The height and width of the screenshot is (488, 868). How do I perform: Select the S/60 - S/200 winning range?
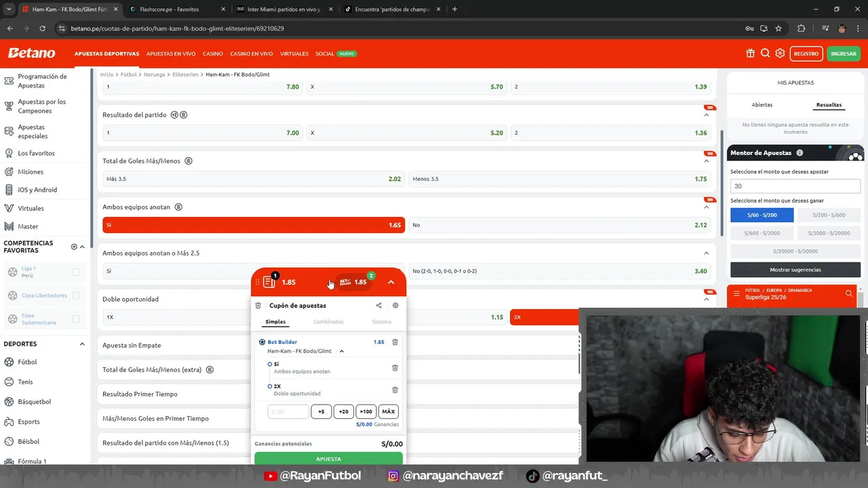(762, 215)
